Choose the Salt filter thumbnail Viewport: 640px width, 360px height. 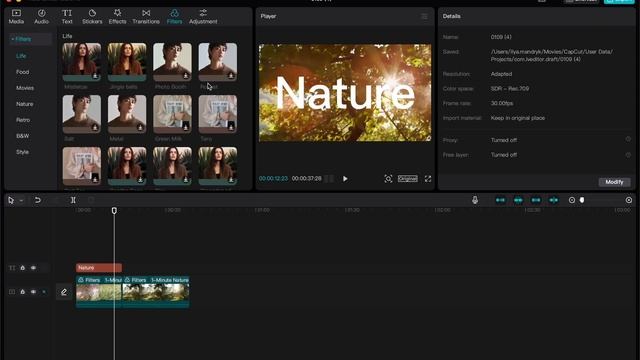[x=82, y=114]
